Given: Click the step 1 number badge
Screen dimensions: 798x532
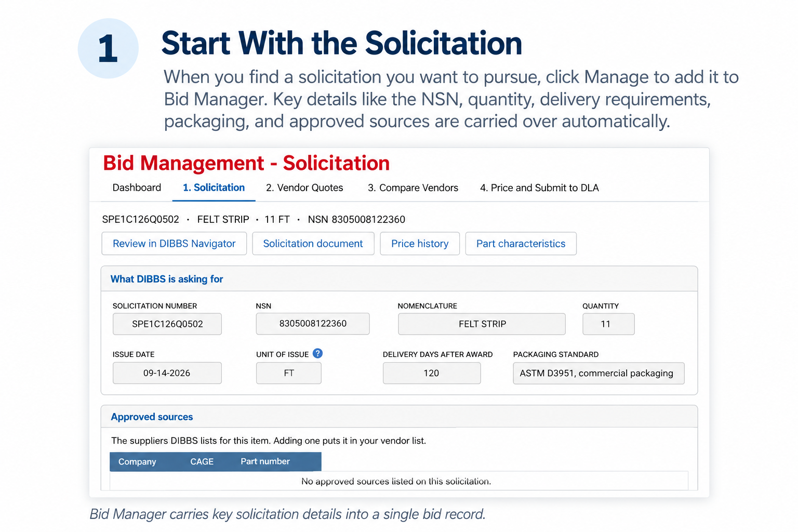Looking at the screenshot, I should coord(108,48).
